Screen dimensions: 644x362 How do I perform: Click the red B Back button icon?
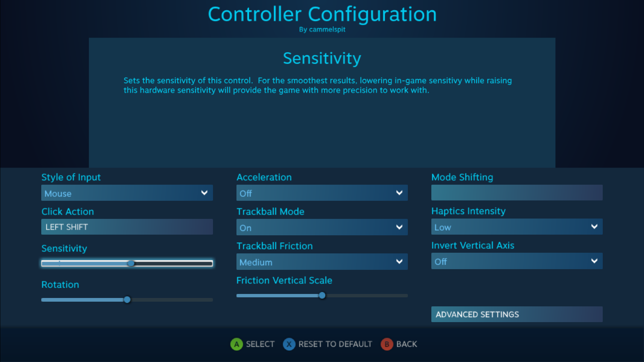point(387,344)
